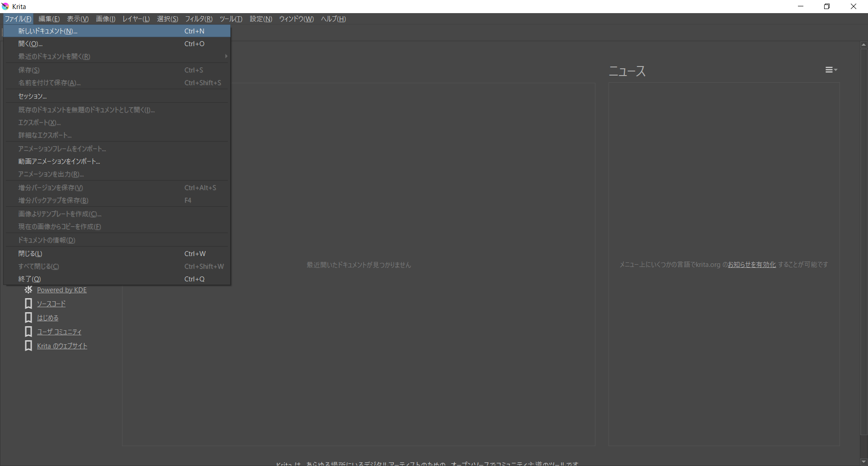Select 終了(Q) to quit Krita
The image size is (868, 466).
(x=117, y=279)
